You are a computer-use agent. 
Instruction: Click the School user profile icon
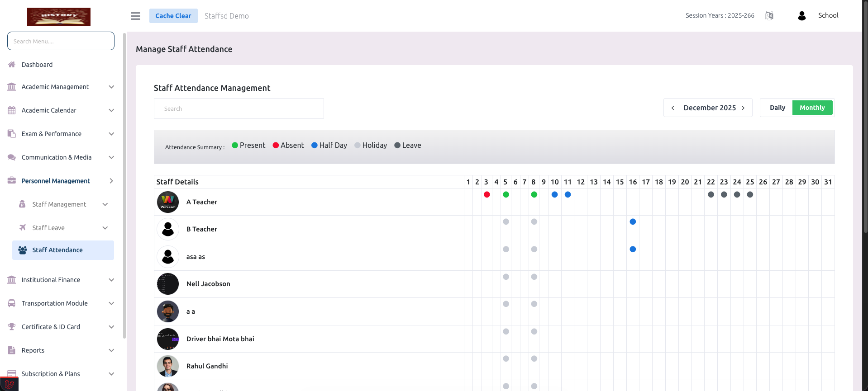(x=801, y=16)
